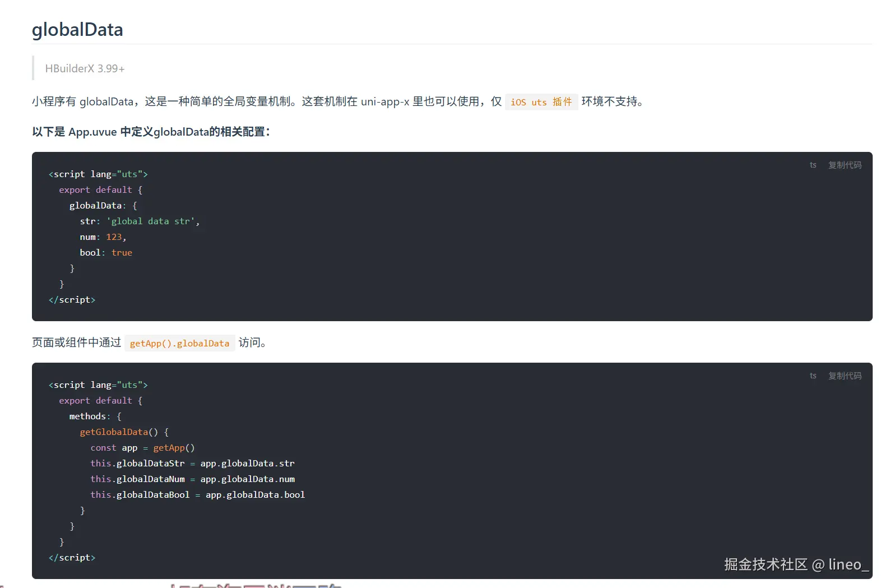The width and height of the screenshot is (885, 588).
Task: Click the code line bool: true
Action: point(106,253)
